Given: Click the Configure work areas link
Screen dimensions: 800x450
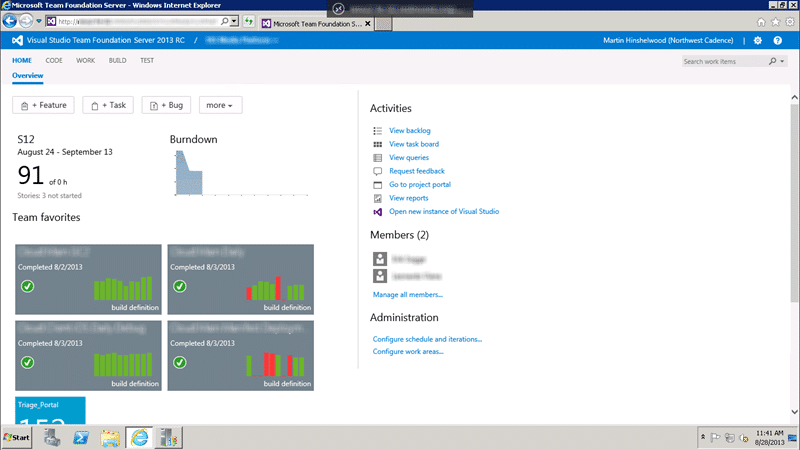Looking at the screenshot, I should point(408,352).
